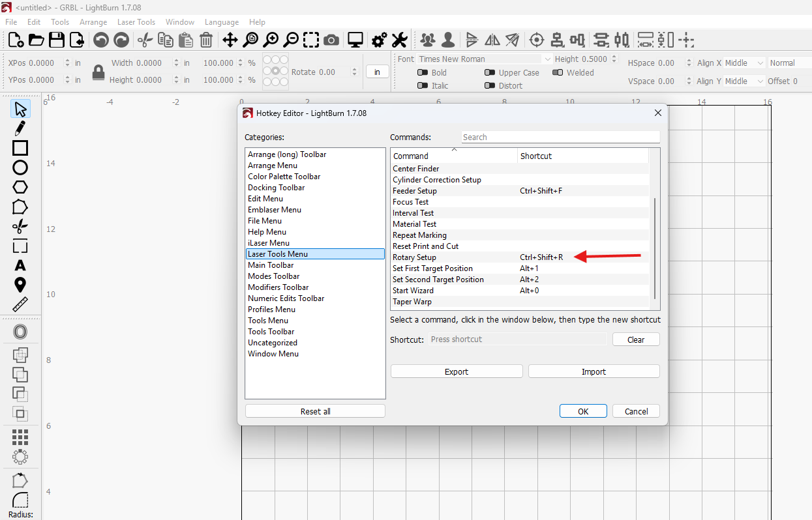Open the Position Laser pin tool

[x=20, y=285]
